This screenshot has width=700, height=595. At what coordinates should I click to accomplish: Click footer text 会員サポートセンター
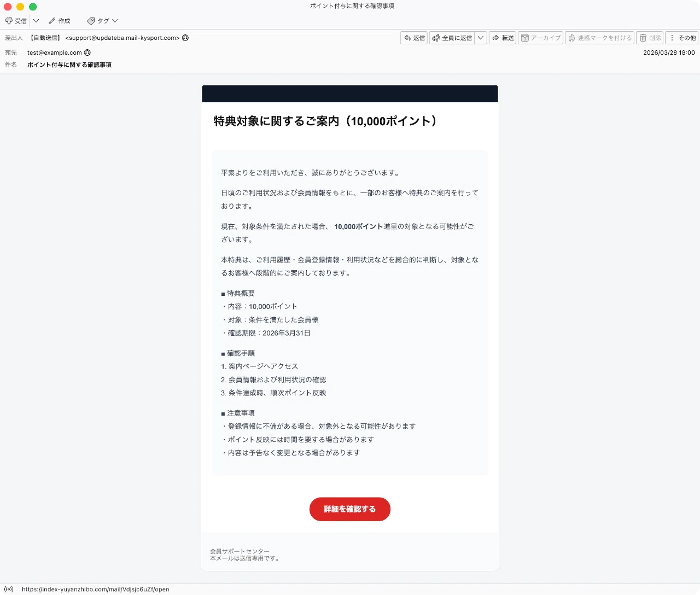(240, 551)
